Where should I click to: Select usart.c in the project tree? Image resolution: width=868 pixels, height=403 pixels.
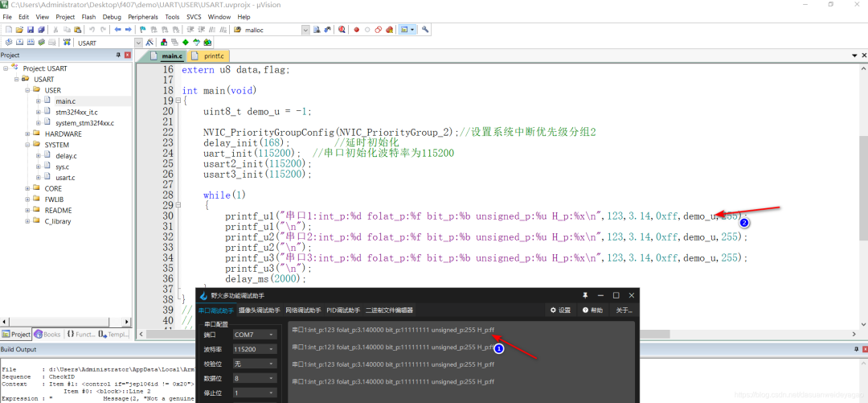(x=65, y=178)
